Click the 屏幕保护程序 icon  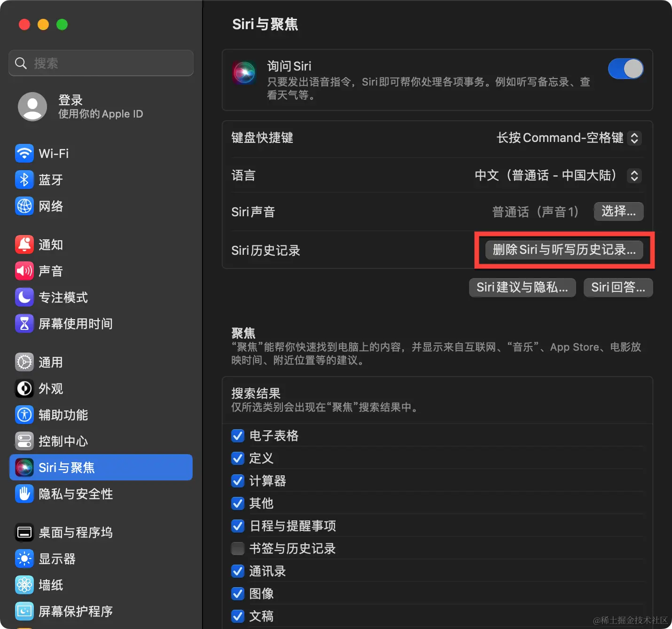coord(24,611)
